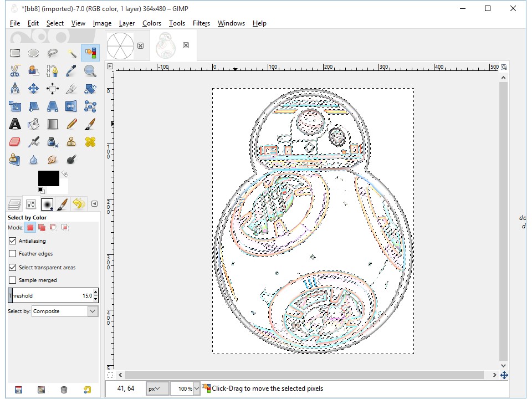Image resolution: width=532 pixels, height=399 pixels.
Task: Disable the Antialiasing checkbox
Action: point(13,241)
